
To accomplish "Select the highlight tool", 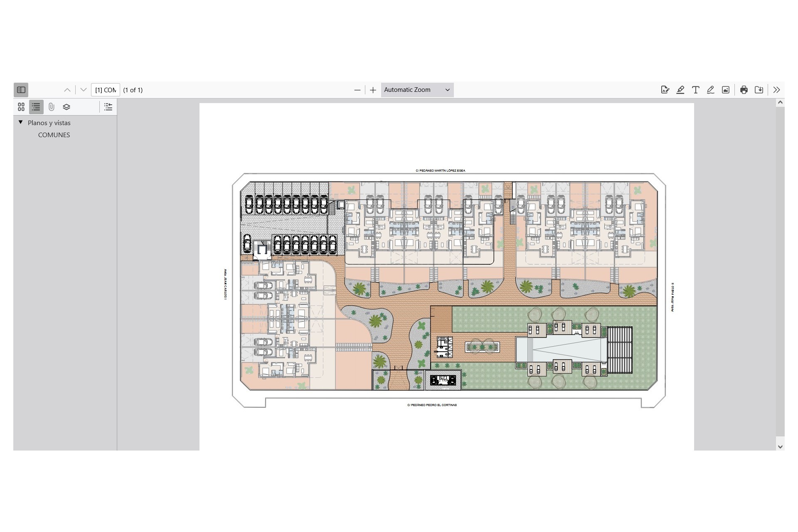I will (x=680, y=90).
